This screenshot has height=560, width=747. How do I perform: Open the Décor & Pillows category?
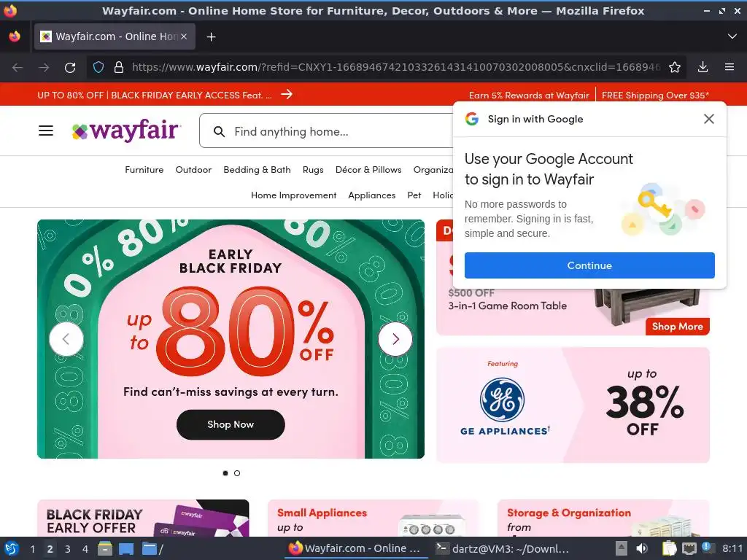[368, 169]
